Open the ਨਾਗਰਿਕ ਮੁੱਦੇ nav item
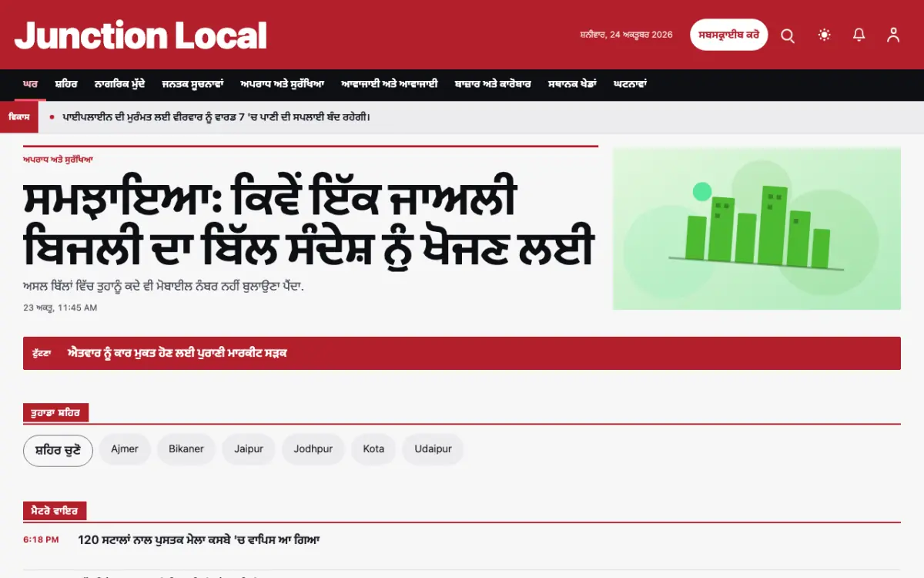 point(119,84)
